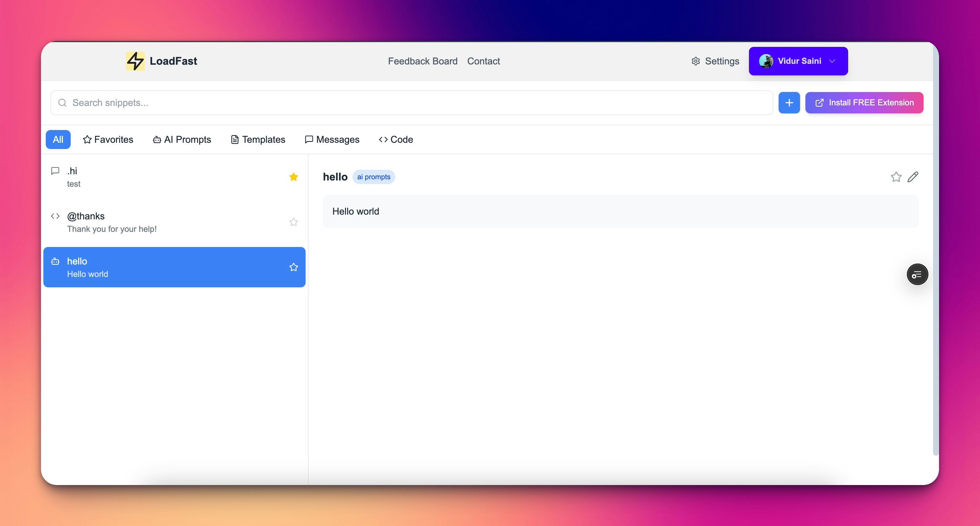The image size is (980, 526).
Task: Switch to the Favorites tab
Action: (x=108, y=140)
